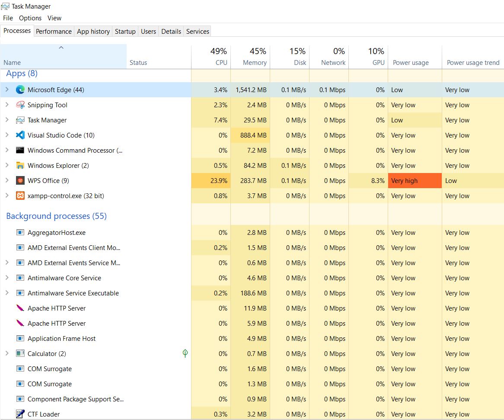Select the first Apache HTTP Server row
Screen dimensions: 504x420
(x=57, y=308)
